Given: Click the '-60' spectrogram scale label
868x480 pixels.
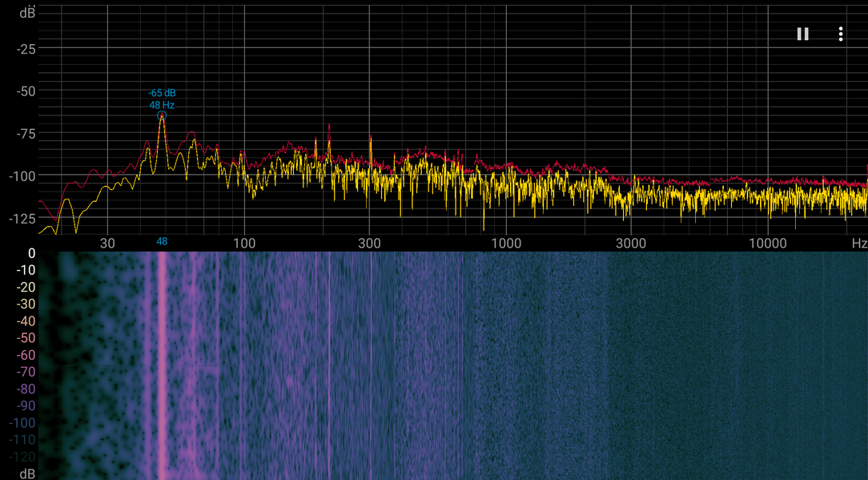Looking at the screenshot, I should tap(26, 355).
